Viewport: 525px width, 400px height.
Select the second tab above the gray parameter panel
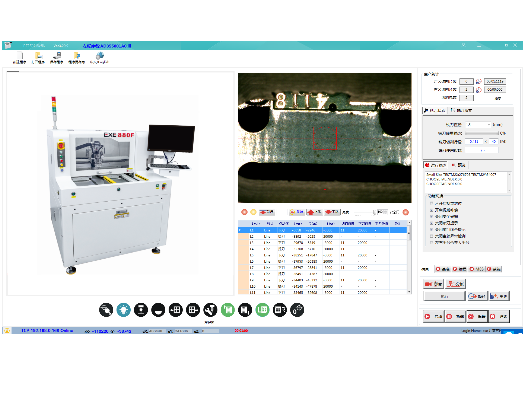tap(461, 110)
